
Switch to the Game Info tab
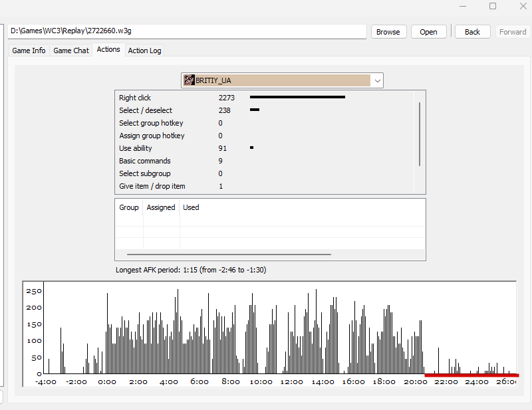(29, 51)
